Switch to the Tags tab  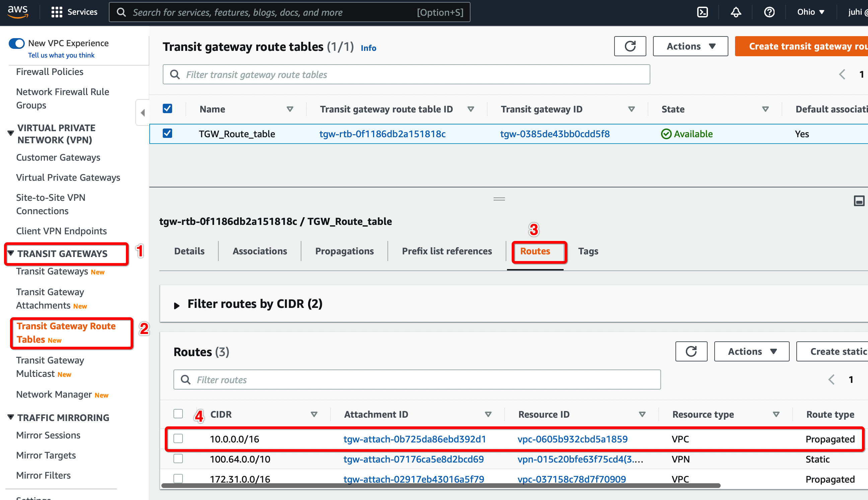point(588,251)
